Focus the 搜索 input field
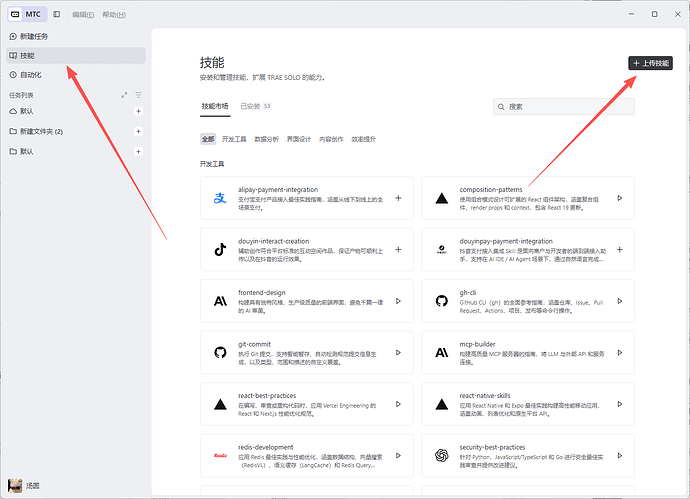This screenshot has width=690, height=499. [564, 106]
